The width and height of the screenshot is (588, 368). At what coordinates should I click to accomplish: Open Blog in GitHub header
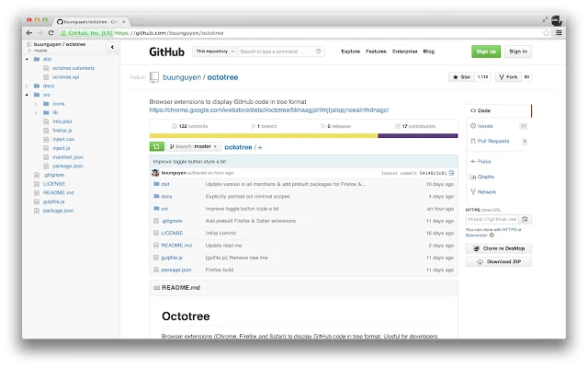pos(429,52)
